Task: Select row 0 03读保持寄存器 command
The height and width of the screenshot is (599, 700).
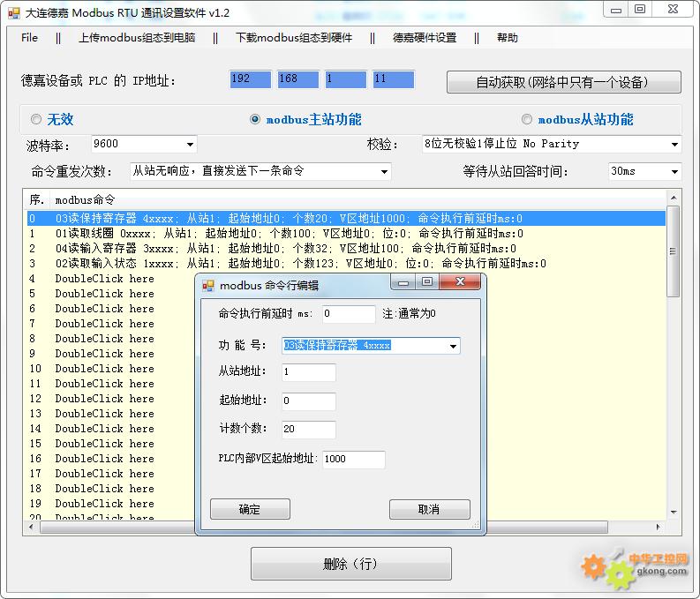Action: pos(346,219)
